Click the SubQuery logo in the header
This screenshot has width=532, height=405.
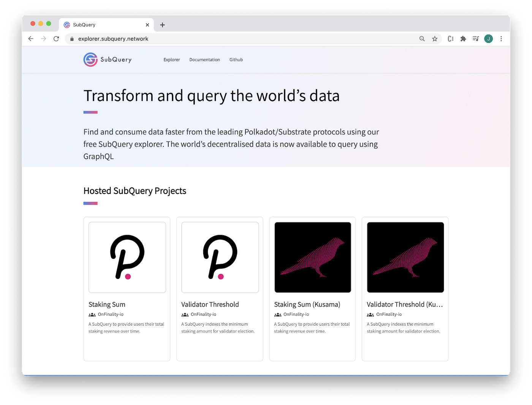click(108, 60)
